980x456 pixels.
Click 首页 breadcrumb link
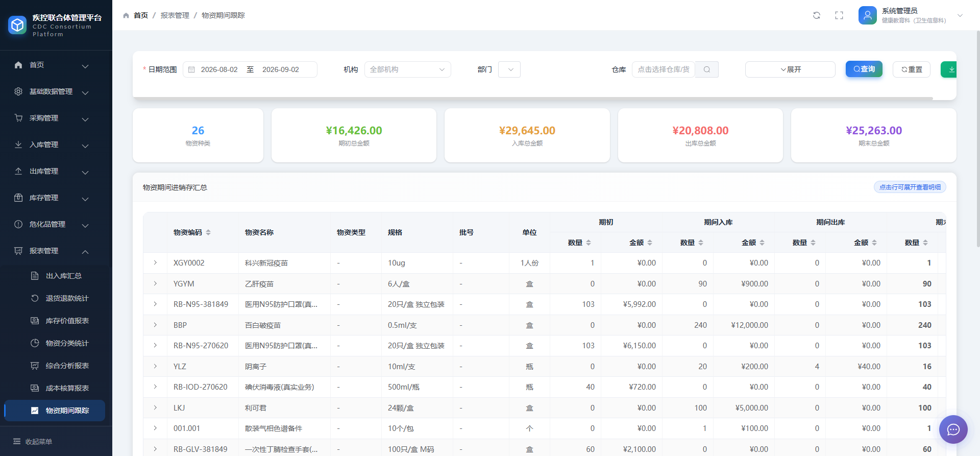(x=141, y=15)
